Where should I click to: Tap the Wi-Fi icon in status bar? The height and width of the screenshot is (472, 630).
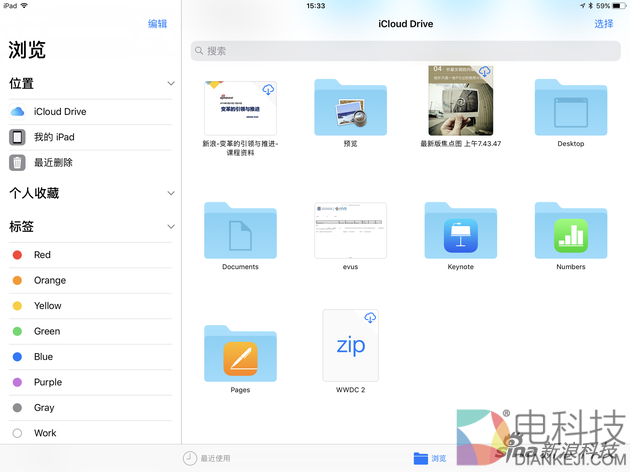coord(24,6)
